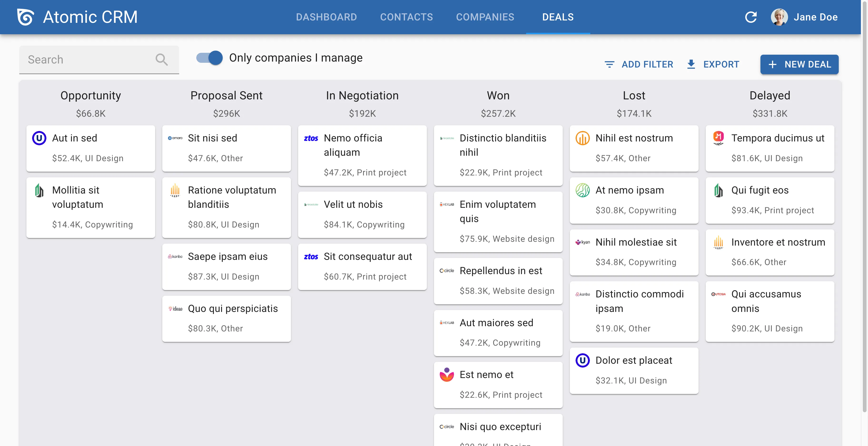The height and width of the screenshot is (446, 868).
Task: Click the HEXLAB icon on Enim voluptatem quis
Action: 447,204
